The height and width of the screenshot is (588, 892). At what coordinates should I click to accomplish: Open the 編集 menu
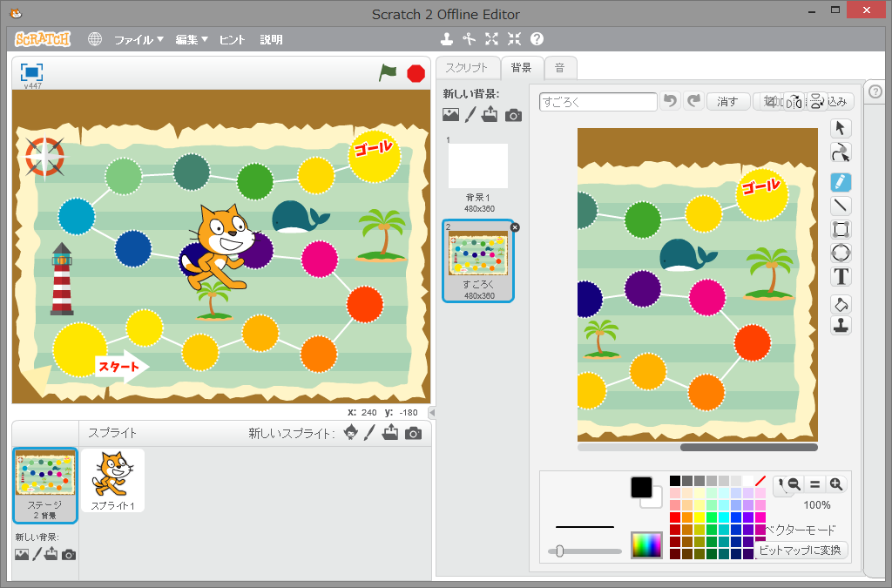[191, 39]
